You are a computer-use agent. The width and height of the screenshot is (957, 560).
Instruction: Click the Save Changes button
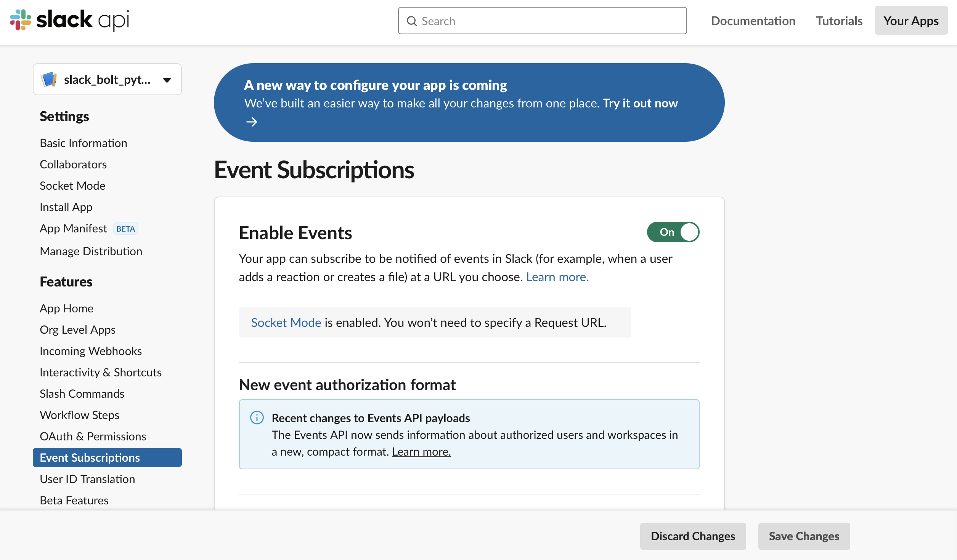pyautogui.click(x=804, y=536)
